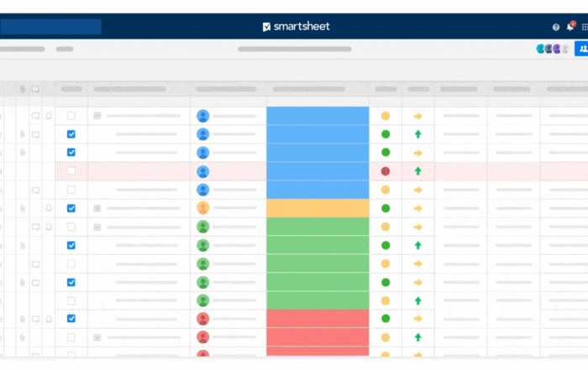Collapse the expander in first green avatar row
Screen dimensions: 588x370
point(97,227)
